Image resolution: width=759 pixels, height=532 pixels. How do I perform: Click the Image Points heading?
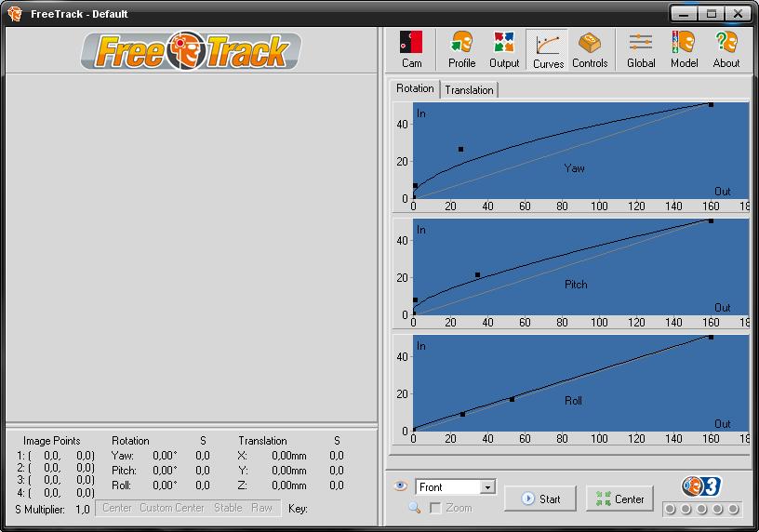click(52, 441)
